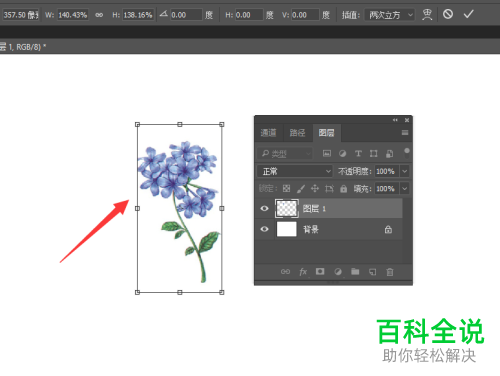Select the 图层 1 thumbnail
Image resolution: width=500 pixels, height=376 pixels.
pyautogui.click(x=287, y=209)
